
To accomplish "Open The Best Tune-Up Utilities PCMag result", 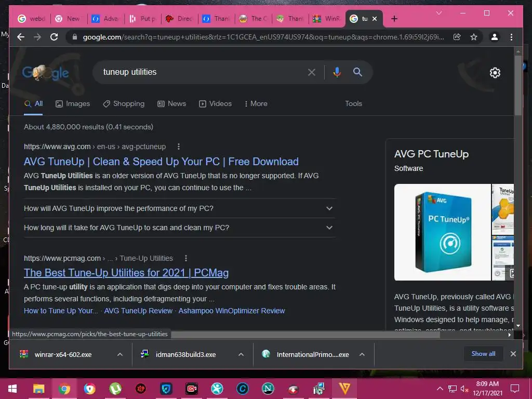I will point(126,273).
